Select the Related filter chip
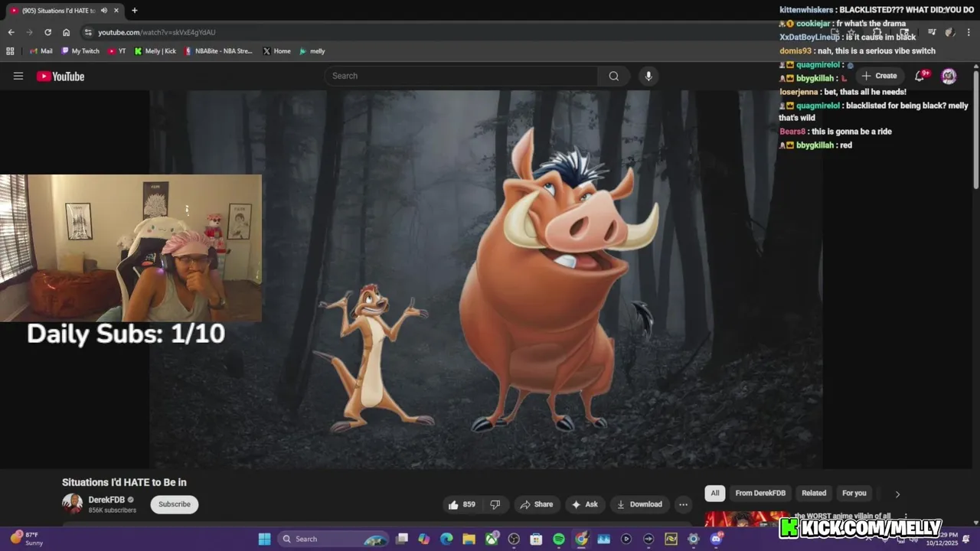This screenshot has height=551, width=980. point(814,493)
